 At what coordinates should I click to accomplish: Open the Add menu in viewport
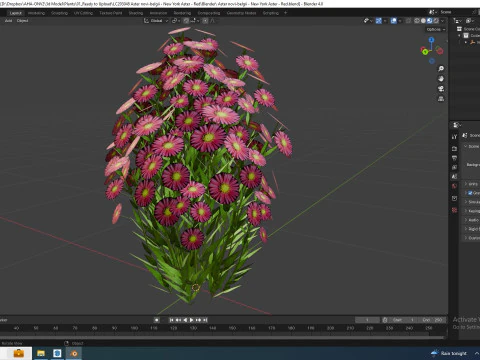(8, 21)
